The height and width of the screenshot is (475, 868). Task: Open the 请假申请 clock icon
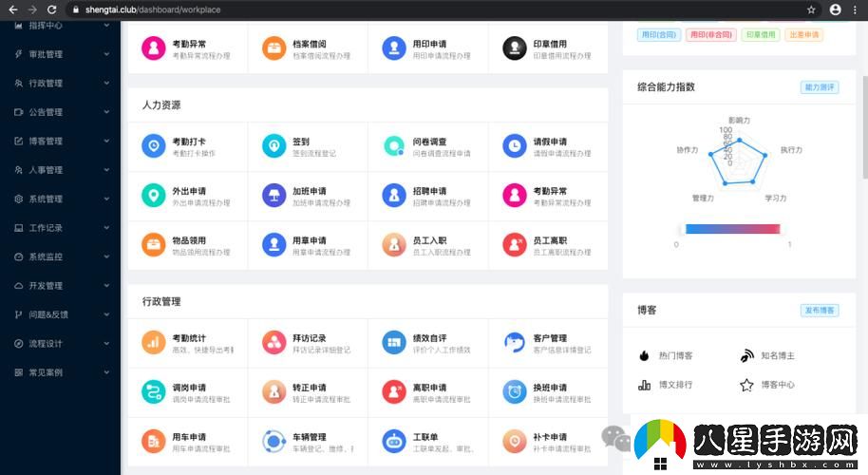coord(515,146)
